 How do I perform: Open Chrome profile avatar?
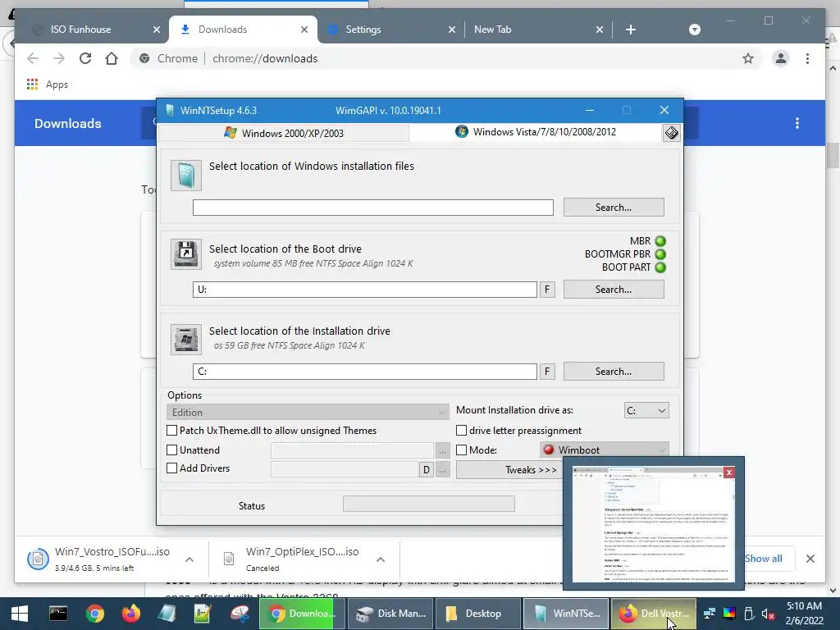point(781,58)
